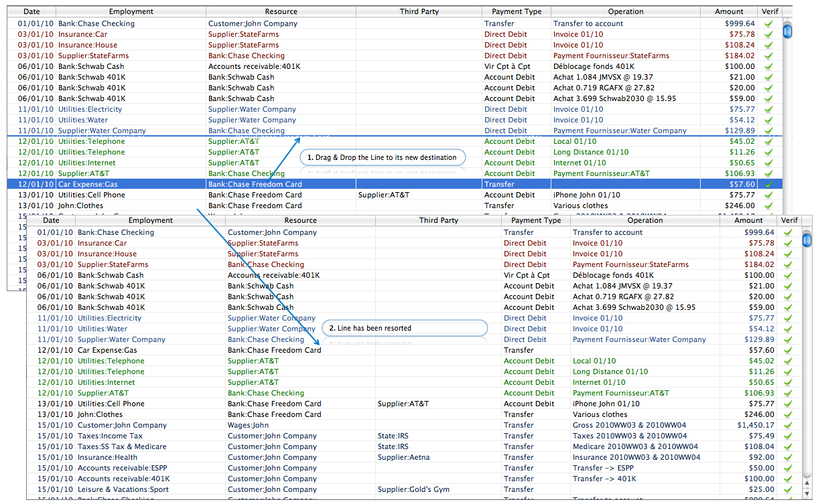Image resolution: width=818 pixels, height=504 pixels.
Task: Click Employment column header in lower table
Action: tap(150, 220)
